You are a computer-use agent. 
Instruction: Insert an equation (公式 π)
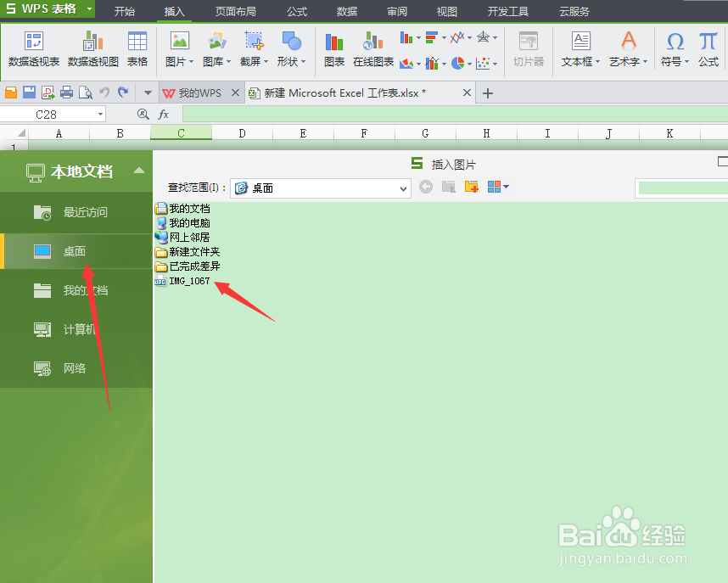click(x=708, y=49)
